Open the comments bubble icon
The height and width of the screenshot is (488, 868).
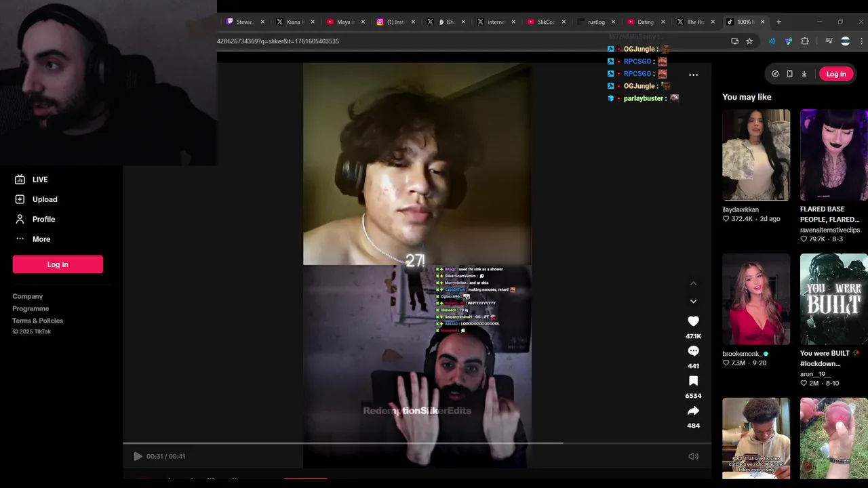(693, 351)
